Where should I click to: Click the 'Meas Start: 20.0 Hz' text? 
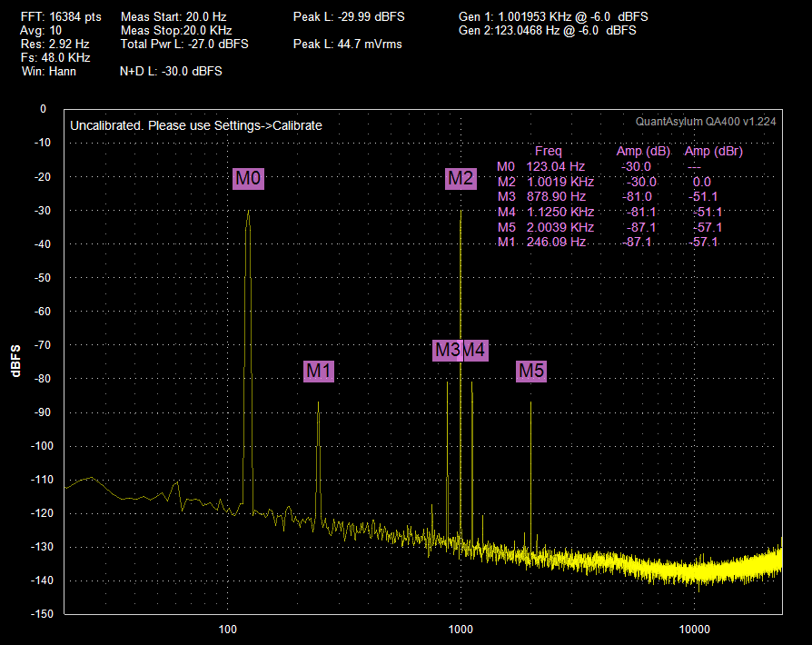[x=173, y=16]
